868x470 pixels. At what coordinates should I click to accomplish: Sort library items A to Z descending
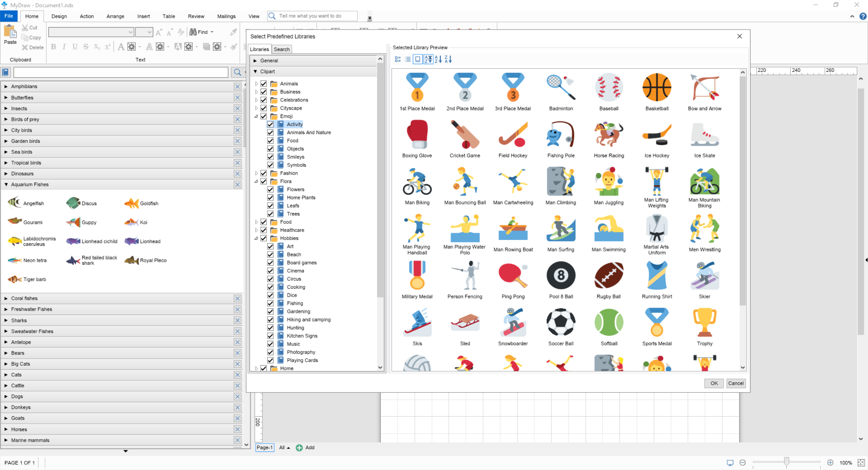pyautogui.click(x=439, y=59)
